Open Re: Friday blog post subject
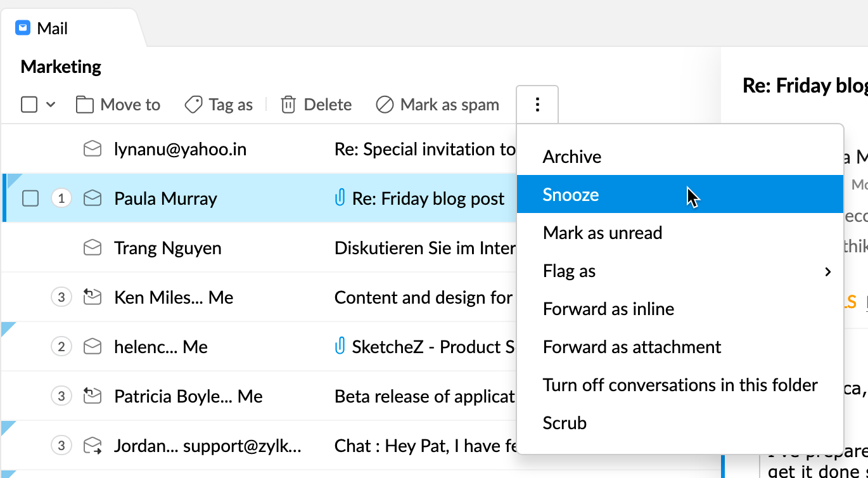868x478 pixels. point(428,198)
